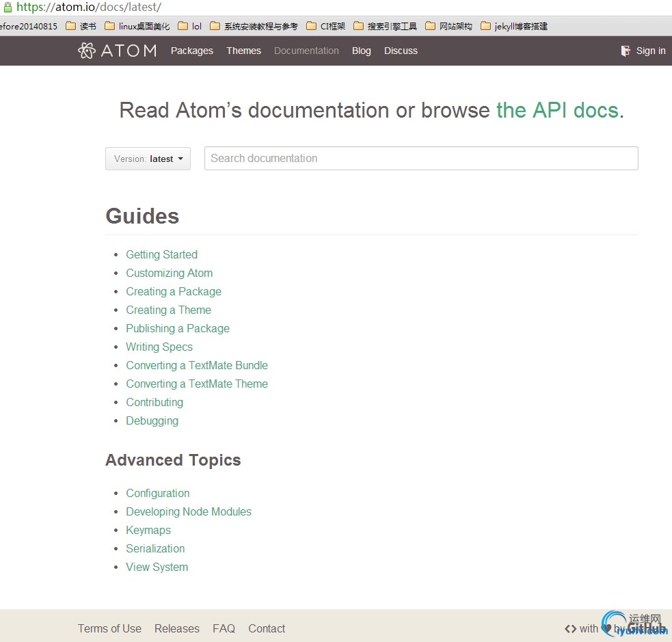Screen dimensions: 672x642
Task: Open the Configuration advanced topic
Action: coord(158,493)
